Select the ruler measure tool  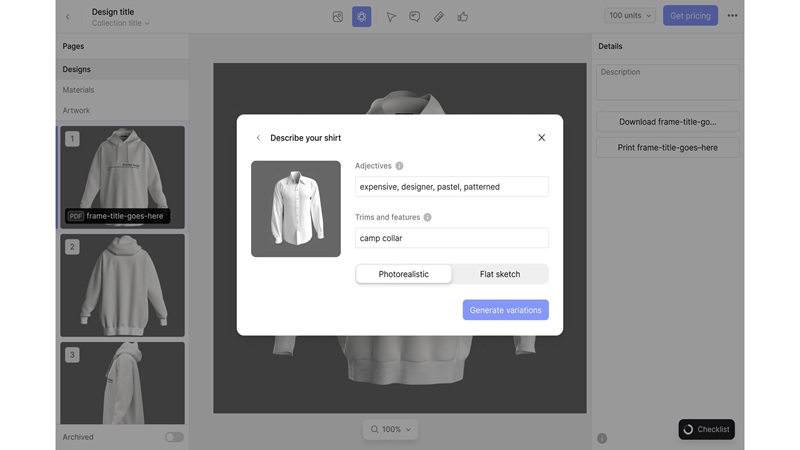pyautogui.click(x=438, y=17)
